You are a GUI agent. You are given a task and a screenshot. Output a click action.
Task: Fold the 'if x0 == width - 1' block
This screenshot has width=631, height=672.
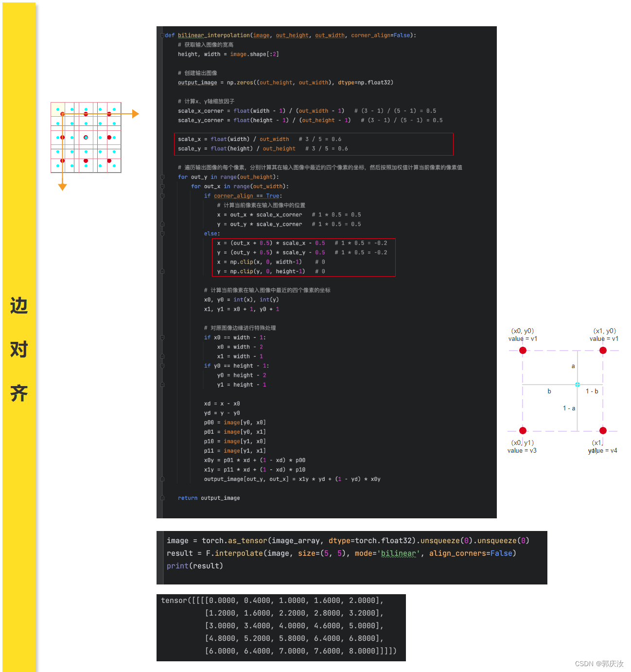[x=162, y=337]
